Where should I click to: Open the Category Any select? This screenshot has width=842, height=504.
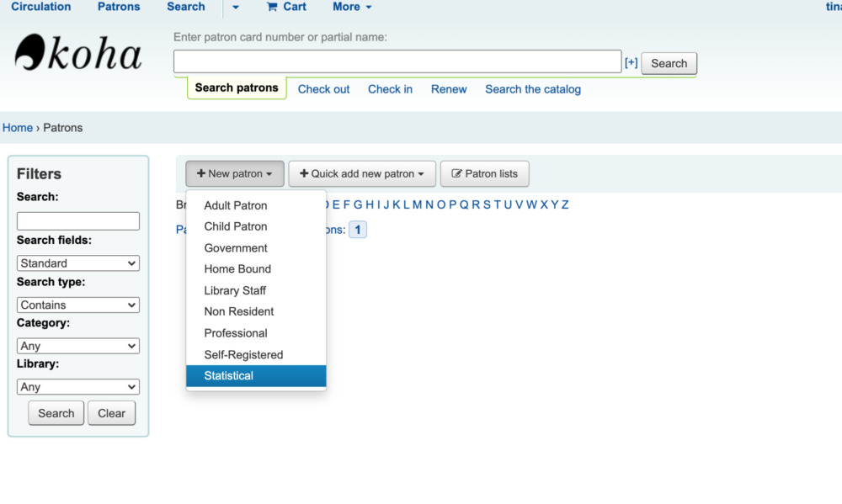point(77,346)
